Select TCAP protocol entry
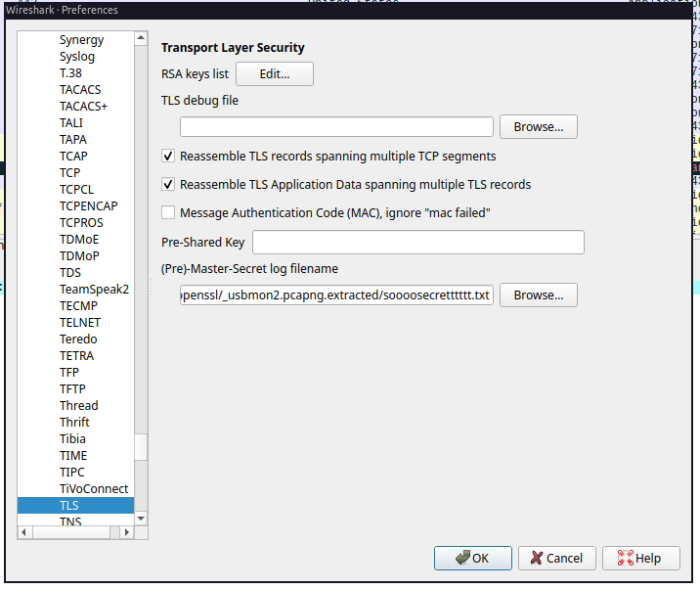Screen dimensions: 700x589 click(x=73, y=156)
